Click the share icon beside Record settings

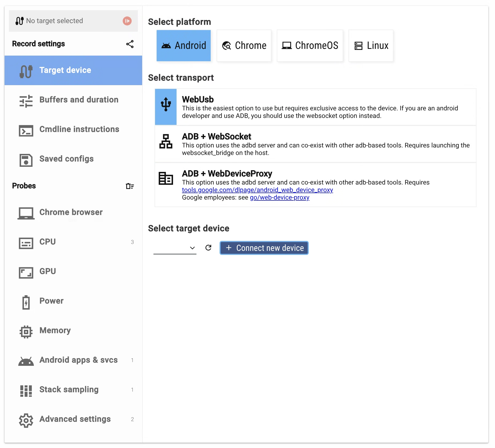(130, 44)
